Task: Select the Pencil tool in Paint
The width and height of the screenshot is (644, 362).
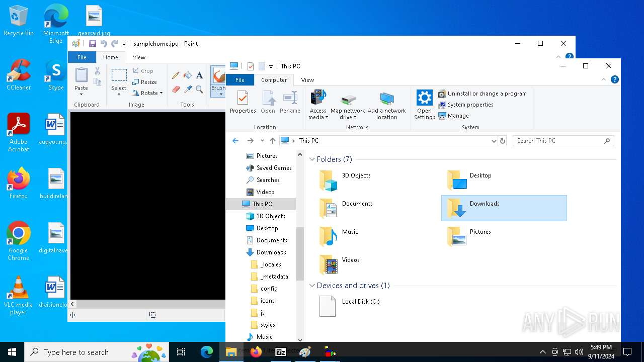Action: (x=176, y=75)
